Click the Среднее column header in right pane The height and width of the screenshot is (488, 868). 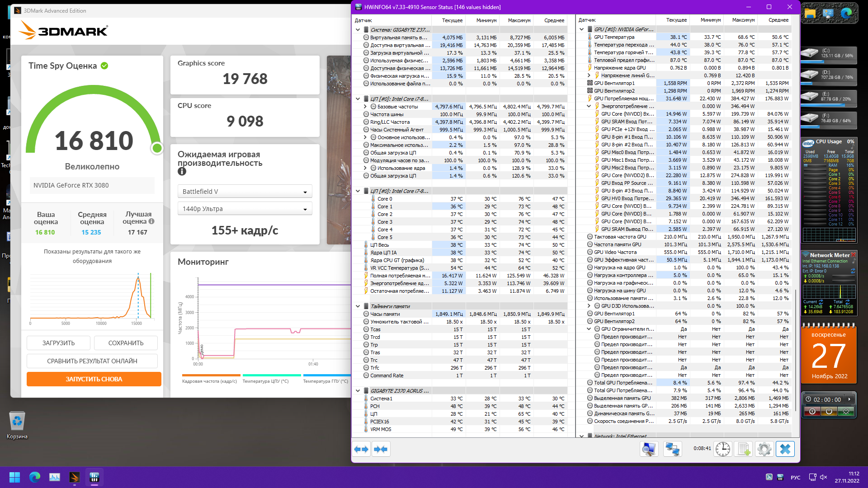(x=778, y=20)
